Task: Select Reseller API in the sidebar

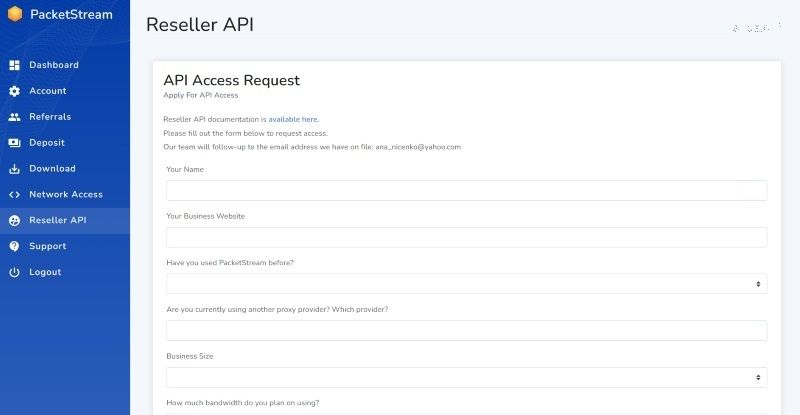Action: click(65, 221)
